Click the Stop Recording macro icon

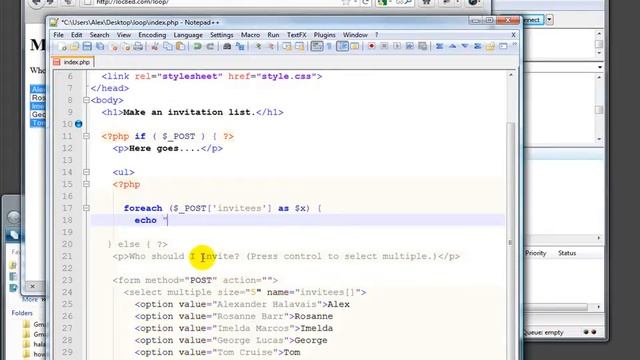[x=384, y=47]
